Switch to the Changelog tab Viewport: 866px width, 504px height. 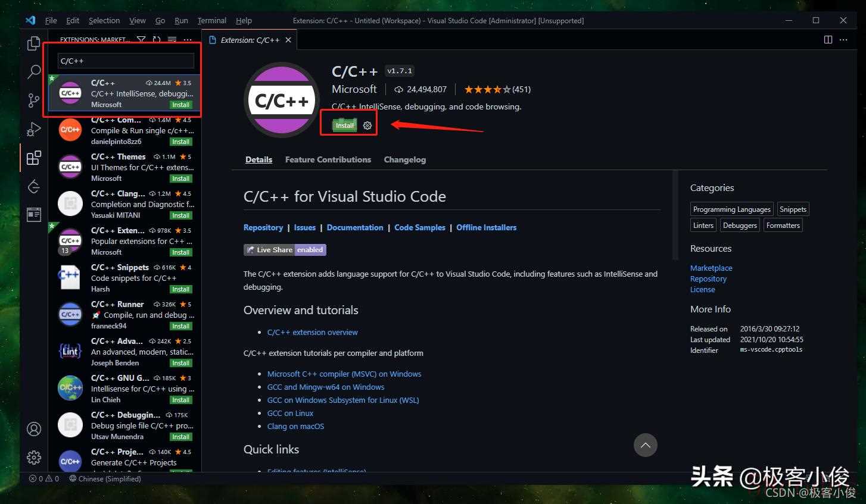pos(405,159)
